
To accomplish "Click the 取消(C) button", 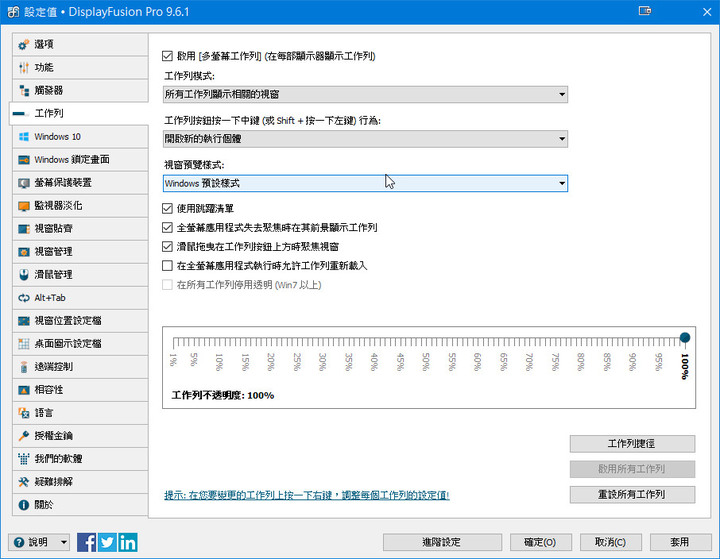I will tap(610, 542).
